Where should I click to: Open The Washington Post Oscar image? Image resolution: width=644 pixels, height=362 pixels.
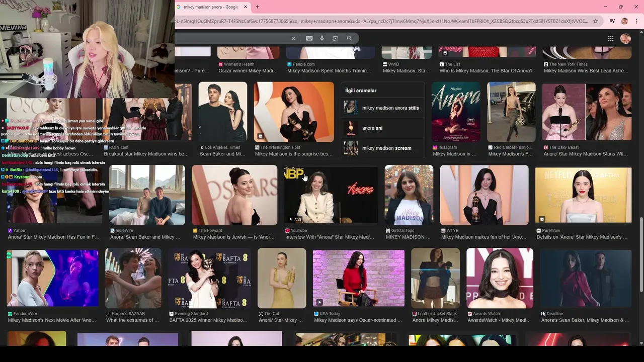[x=294, y=112]
